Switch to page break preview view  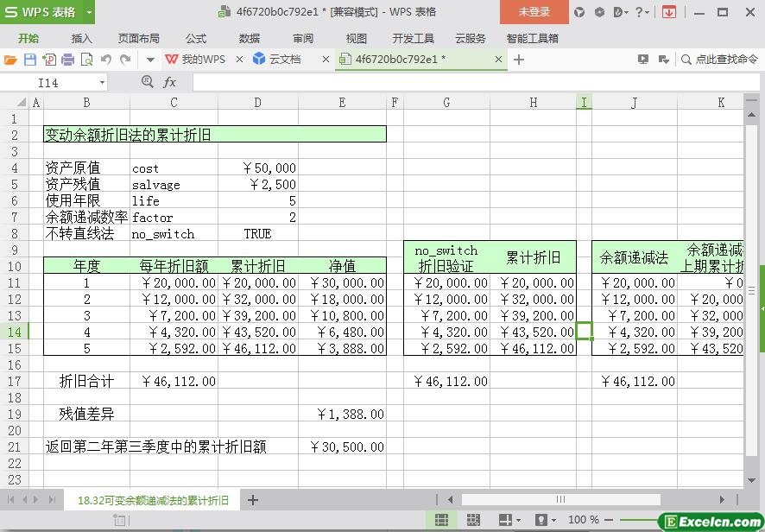tap(472, 520)
